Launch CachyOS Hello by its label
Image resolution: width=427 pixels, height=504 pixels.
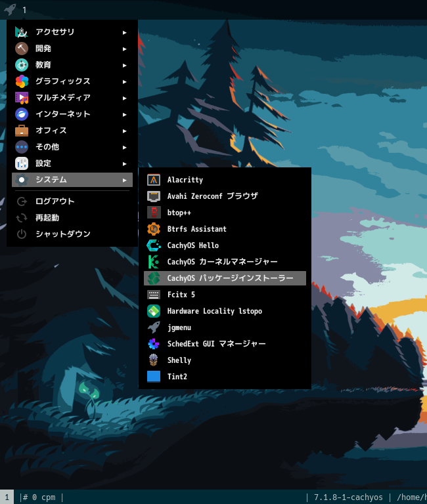coord(192,245)
